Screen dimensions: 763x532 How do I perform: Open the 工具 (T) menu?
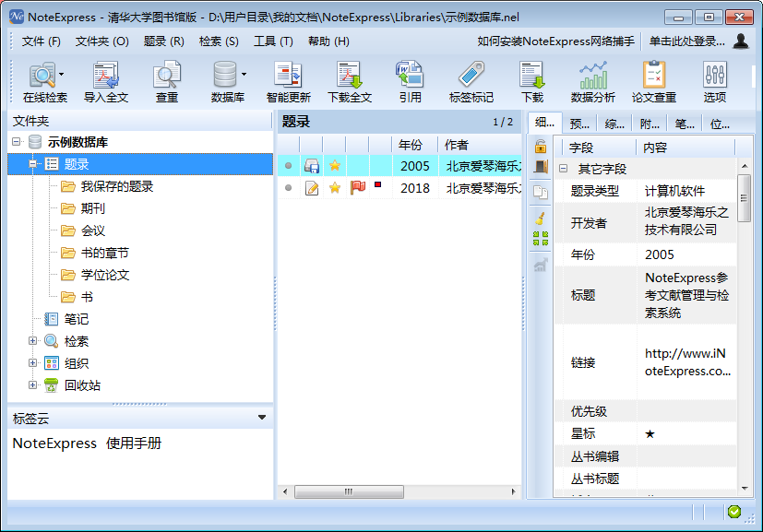click(x=273, y=41)
